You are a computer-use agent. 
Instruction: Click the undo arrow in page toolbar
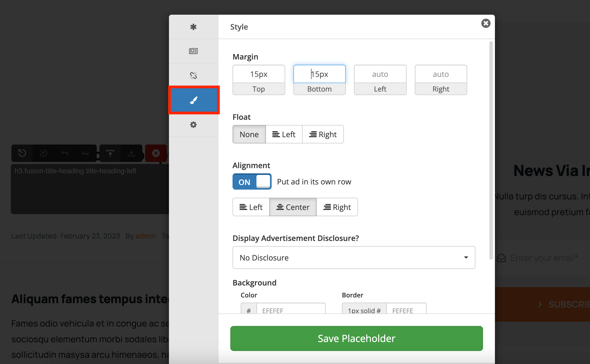(65, 153)
